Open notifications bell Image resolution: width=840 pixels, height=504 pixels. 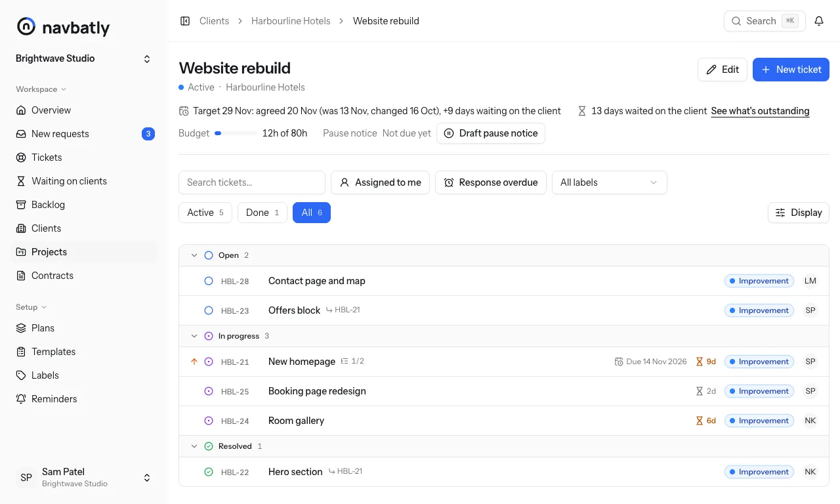coord(819,21)
